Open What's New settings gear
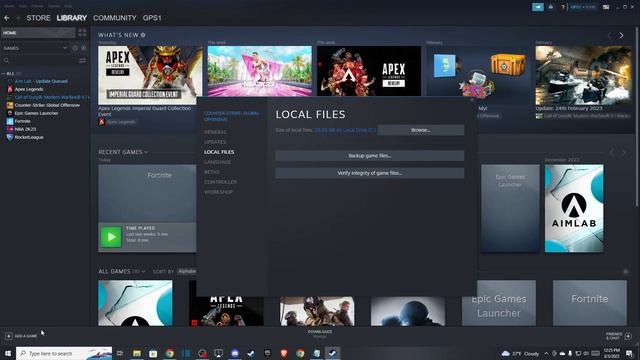 click(x=143, y=35)
